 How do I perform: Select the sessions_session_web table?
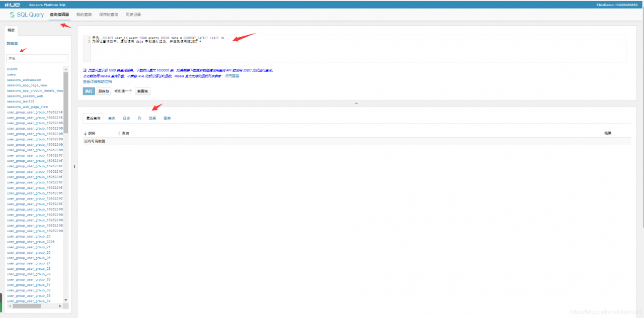click(x=25, y=96)
